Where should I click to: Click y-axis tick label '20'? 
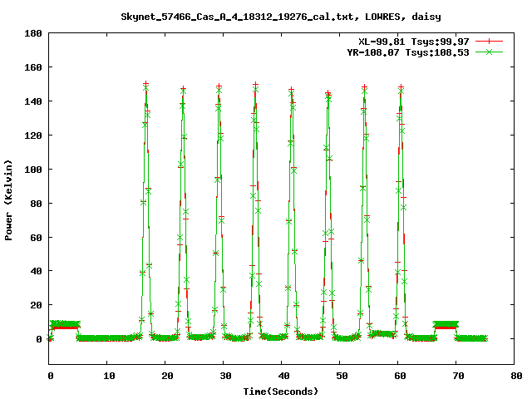36,305
